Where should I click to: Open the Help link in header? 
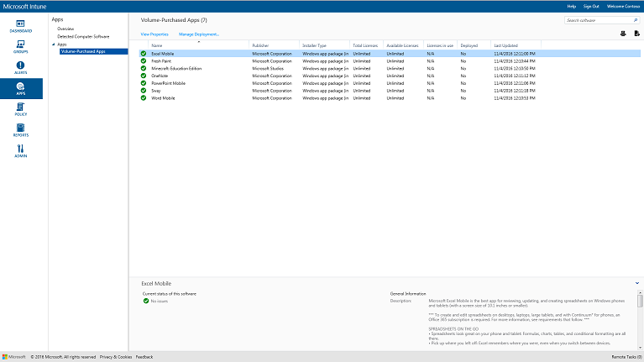(571, 6)
